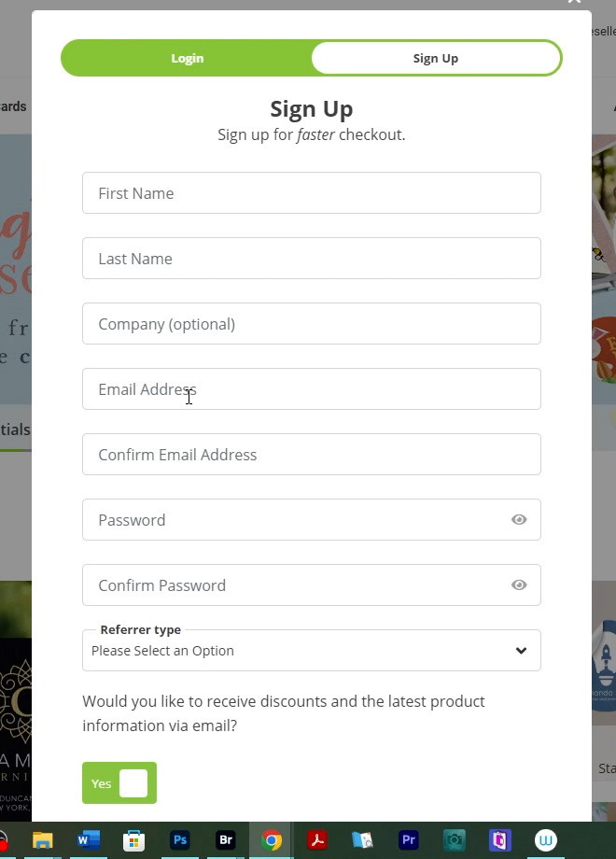Toggle the Yes email discounts switch
This screenshot has width=616, height=859.
(119, 782)
